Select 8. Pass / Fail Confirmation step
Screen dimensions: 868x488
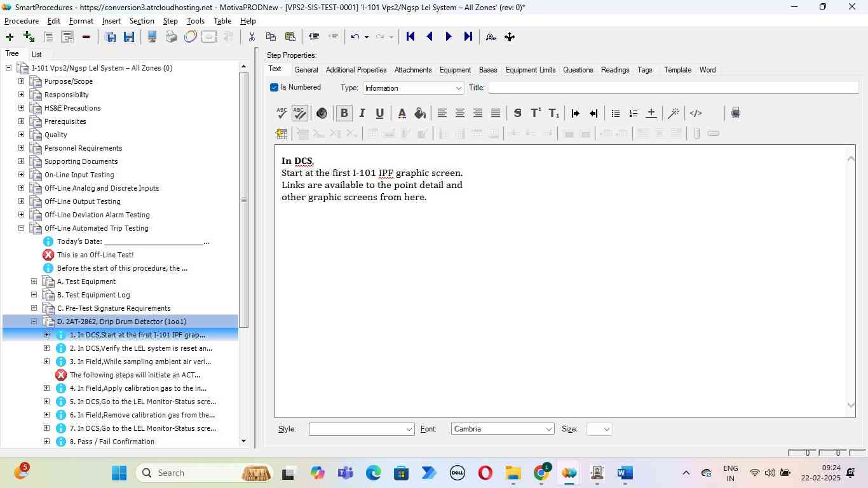(x=112, y=442)
